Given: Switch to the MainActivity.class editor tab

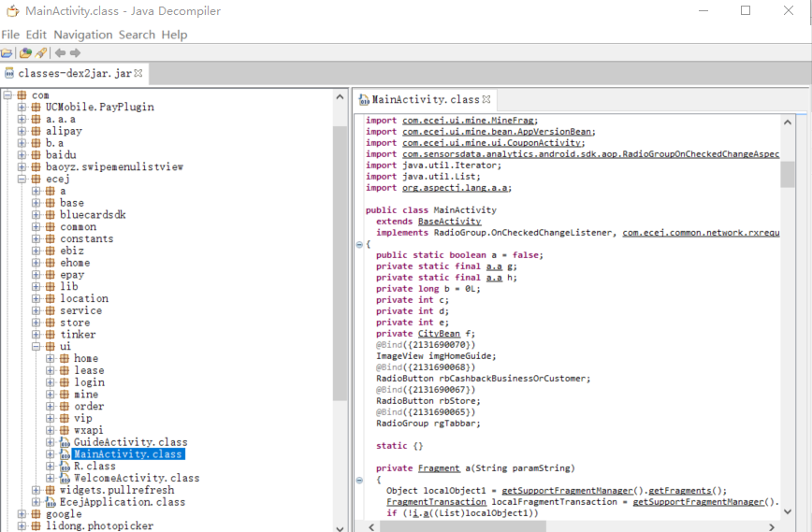Looking at the screenshot, I should tap(426, 99).
